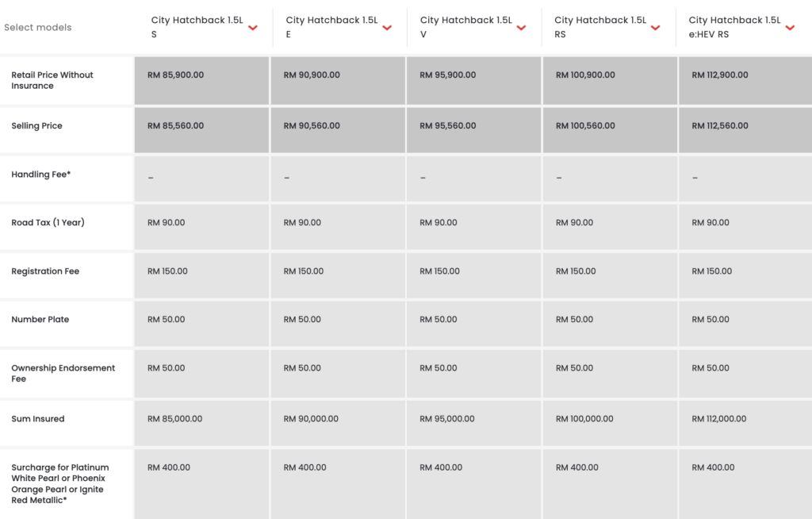Viewport: 812px width, 519px height.
Task: Click the RM 95,000.00 sum insured cell
Action: (447, 419)
